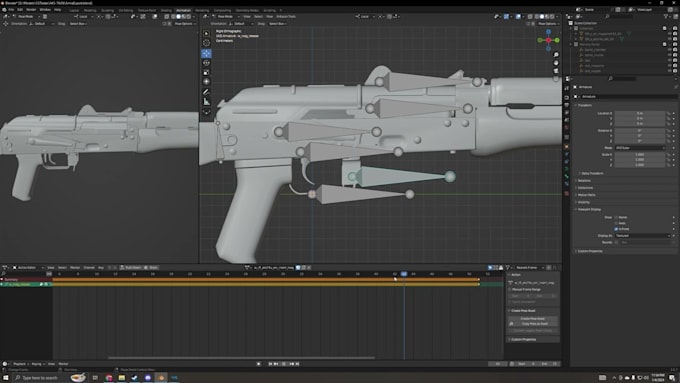
Task: Click the Stash button
Action: (151, 268)
